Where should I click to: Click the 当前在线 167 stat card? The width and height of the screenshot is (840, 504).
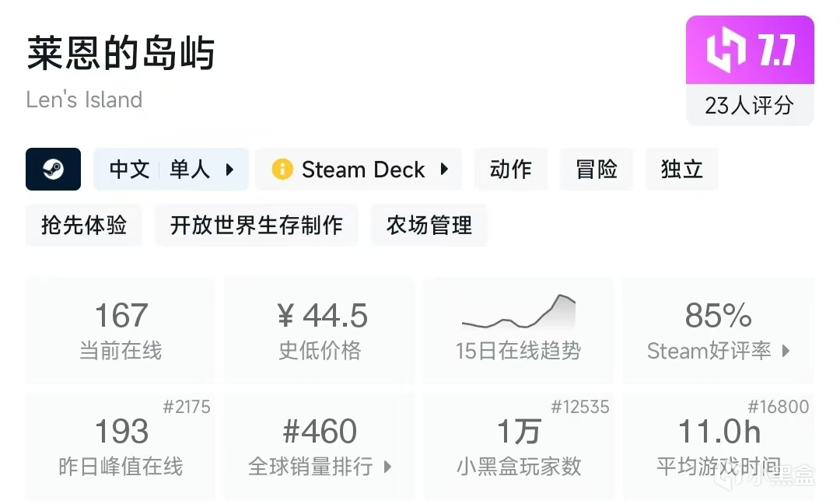(121, 330)
